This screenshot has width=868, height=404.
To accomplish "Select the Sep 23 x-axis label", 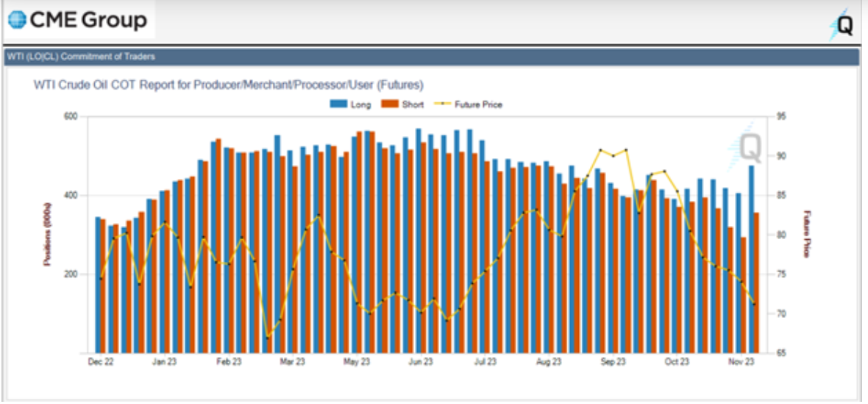I will (613, 362).
